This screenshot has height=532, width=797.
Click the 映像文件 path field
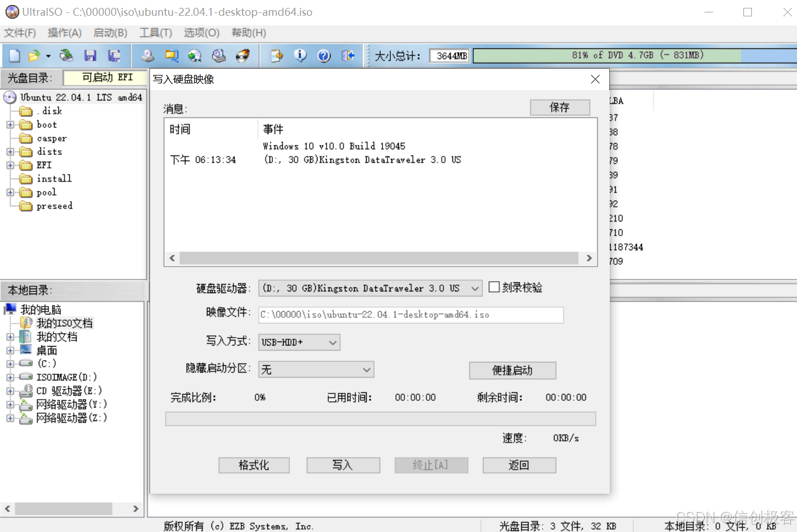pyautogui.click(x=411, y=314)
